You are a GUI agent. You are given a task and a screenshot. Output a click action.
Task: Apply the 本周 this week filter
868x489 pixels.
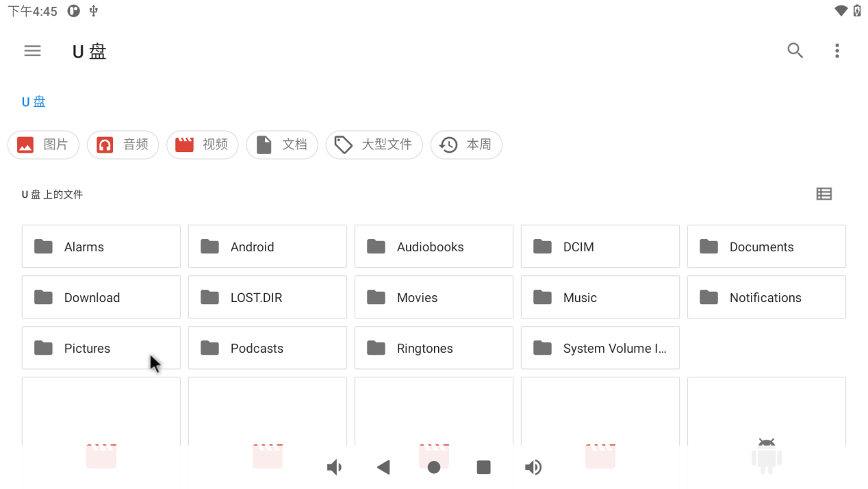click(466, 145)
